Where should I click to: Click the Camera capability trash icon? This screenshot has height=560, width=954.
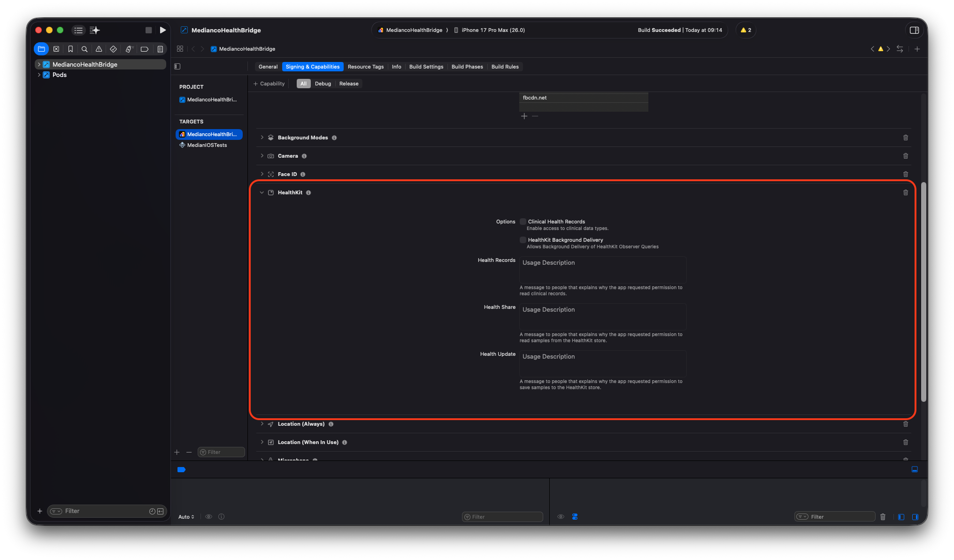tap(905, 156)
